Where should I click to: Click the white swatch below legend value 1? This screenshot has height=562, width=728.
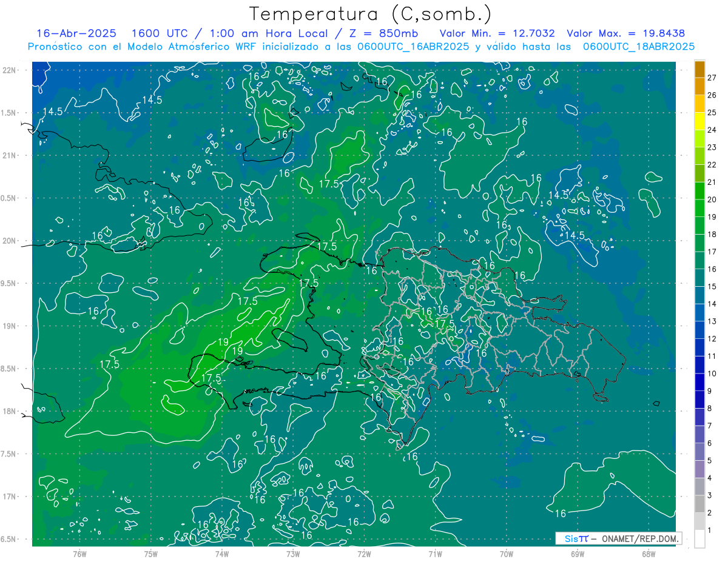click(699, 539)
